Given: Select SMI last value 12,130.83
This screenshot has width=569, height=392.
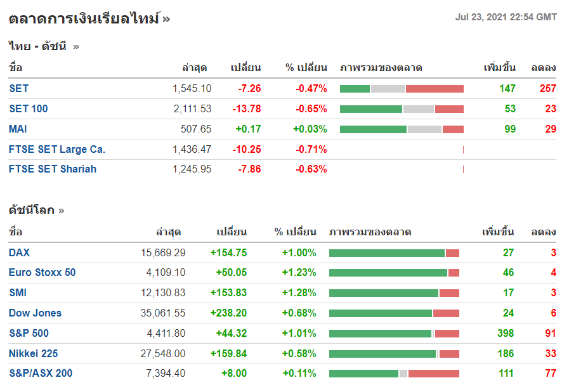Looking at the screenshot, I should (163, 292).
